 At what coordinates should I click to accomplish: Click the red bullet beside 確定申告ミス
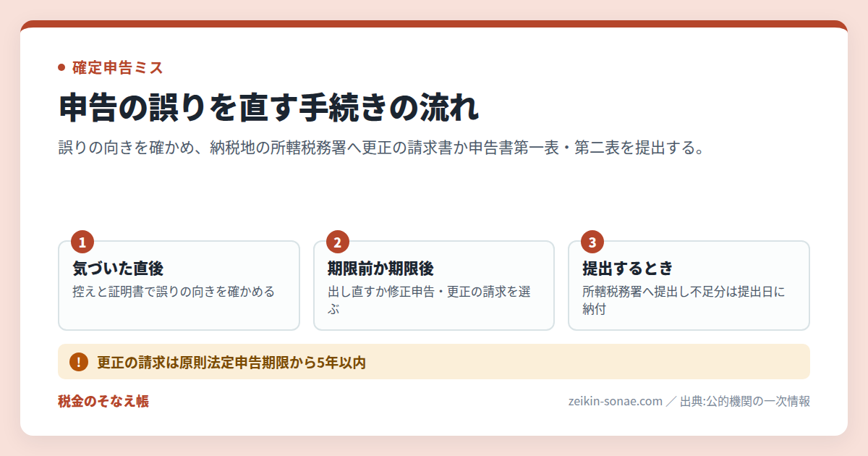point(61,68)
